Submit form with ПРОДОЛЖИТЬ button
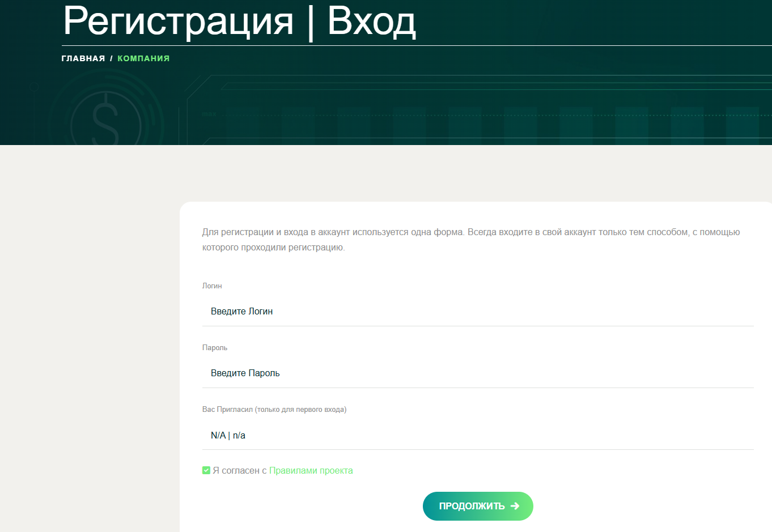Image resolution: width=772 pixels, height=532 pixels. (x=478, y=506)
